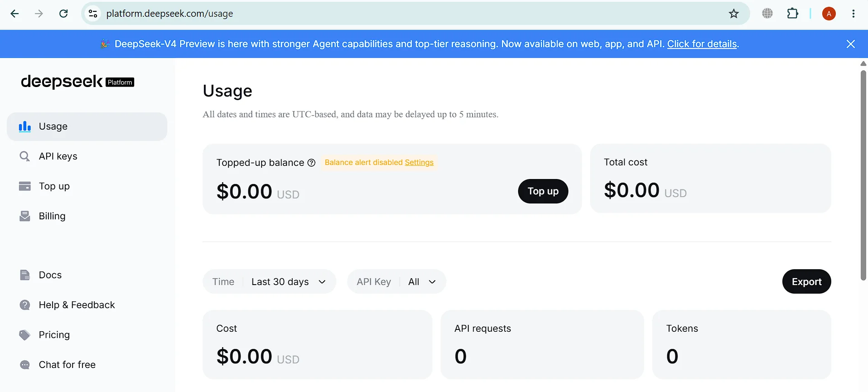Viewport: 868px width, 392px height.
Task: Open balance alert Settings link
Action: pos(419,162)
